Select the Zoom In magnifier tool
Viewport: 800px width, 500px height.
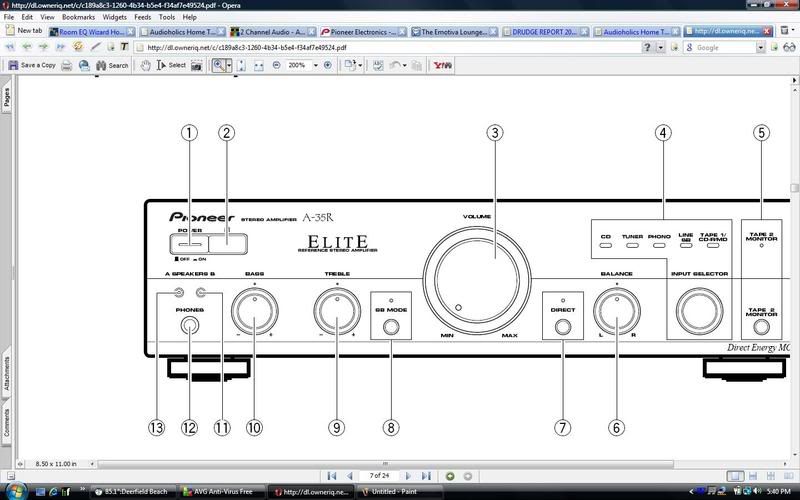(x=219, y=65)
